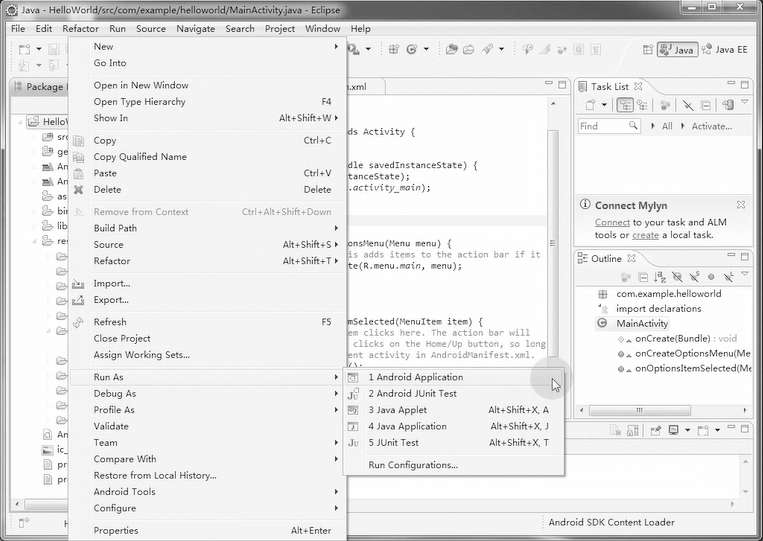Open the New toolbar dropdown arrow

[x=39, y=49]
